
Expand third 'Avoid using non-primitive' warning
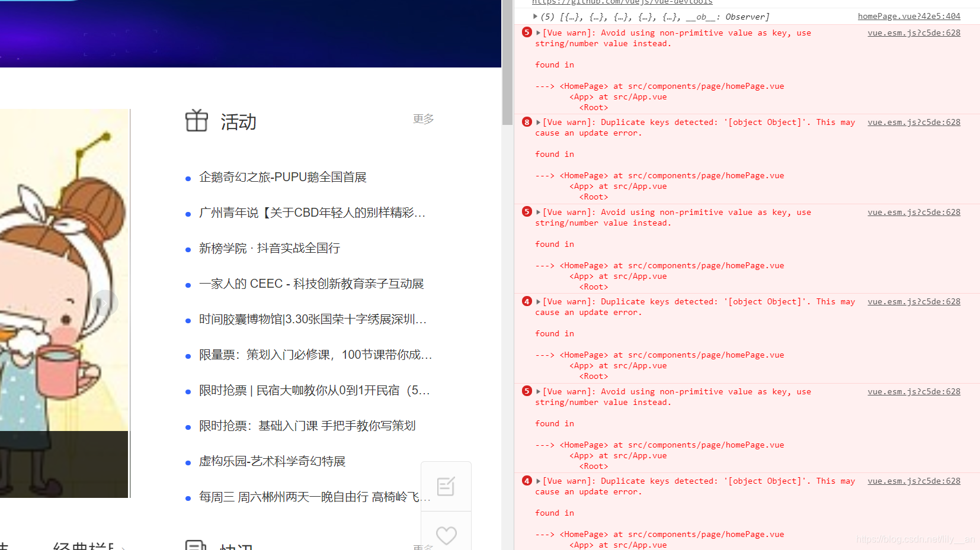click(538, 391)
